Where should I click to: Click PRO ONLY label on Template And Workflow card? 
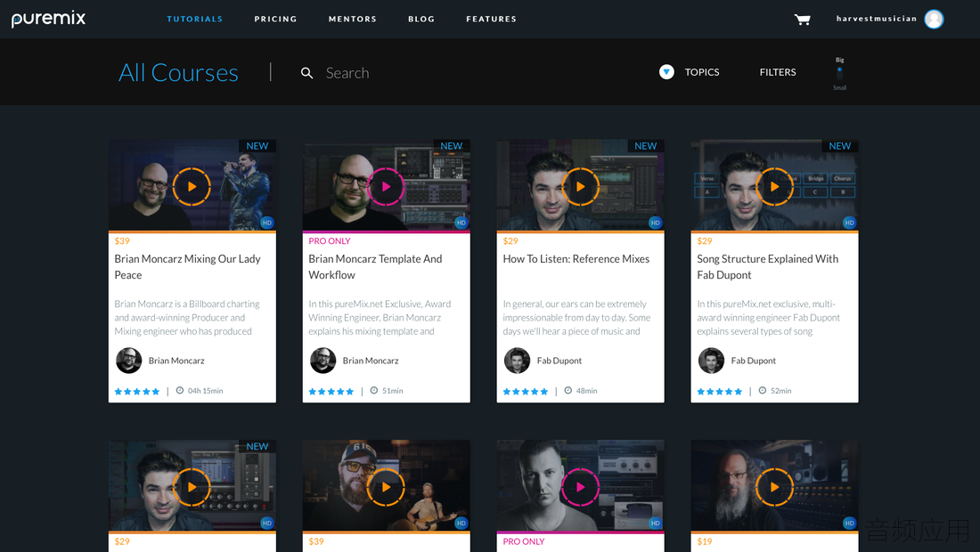[x=330, y=241]
